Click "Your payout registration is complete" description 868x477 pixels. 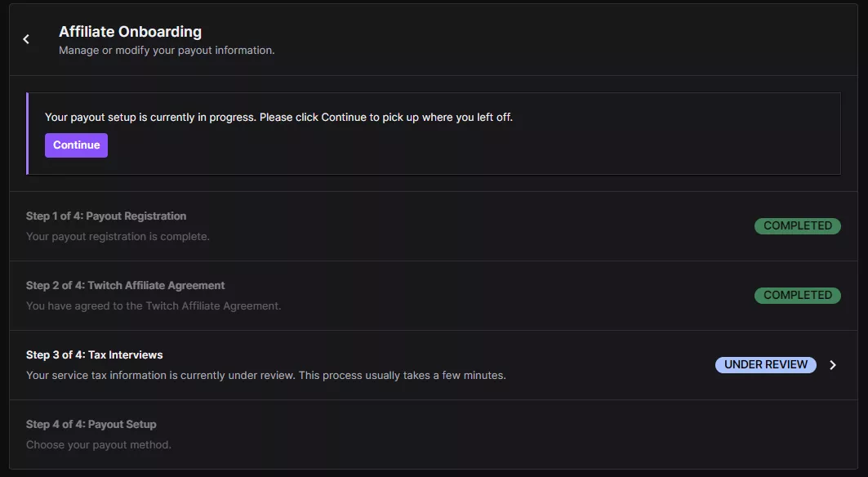118,237
